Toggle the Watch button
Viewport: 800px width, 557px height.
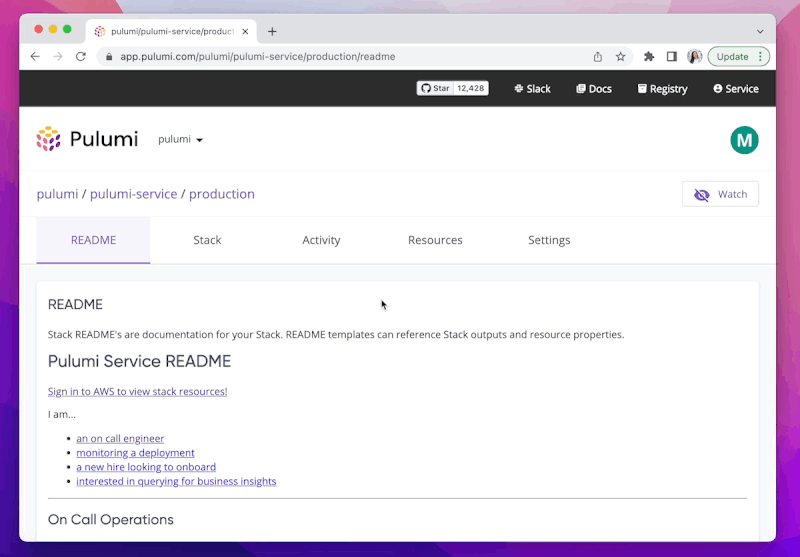(x=720, y=194)
